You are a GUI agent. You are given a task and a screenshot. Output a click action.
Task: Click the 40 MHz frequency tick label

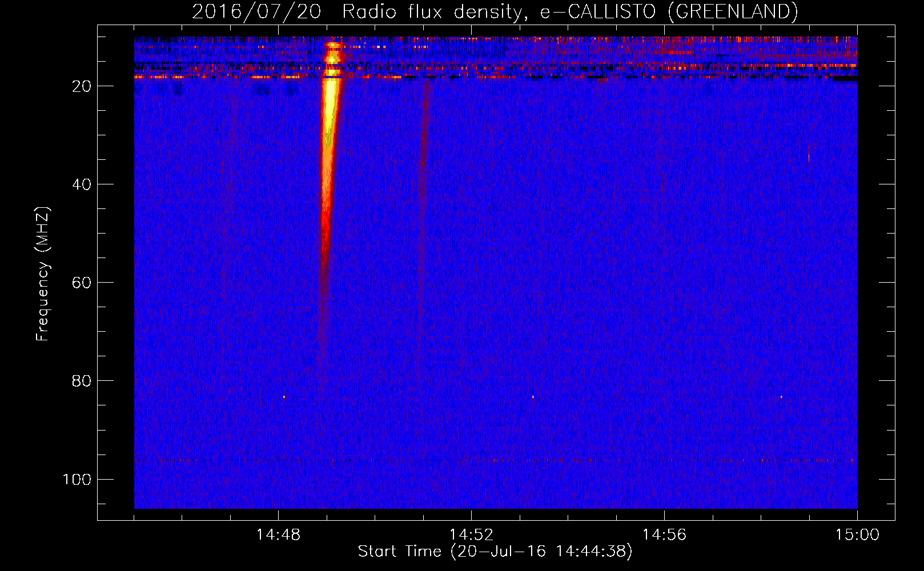pos(82,184)
